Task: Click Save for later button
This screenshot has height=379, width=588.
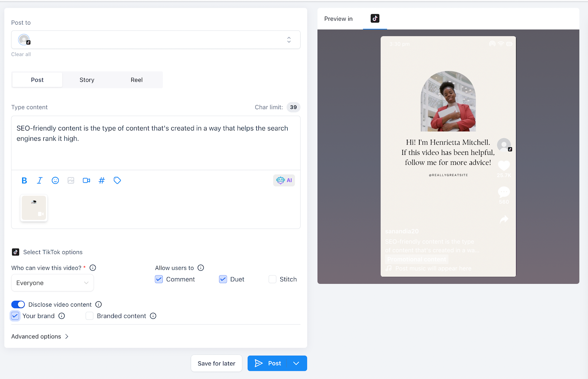Action: point(216,363)
